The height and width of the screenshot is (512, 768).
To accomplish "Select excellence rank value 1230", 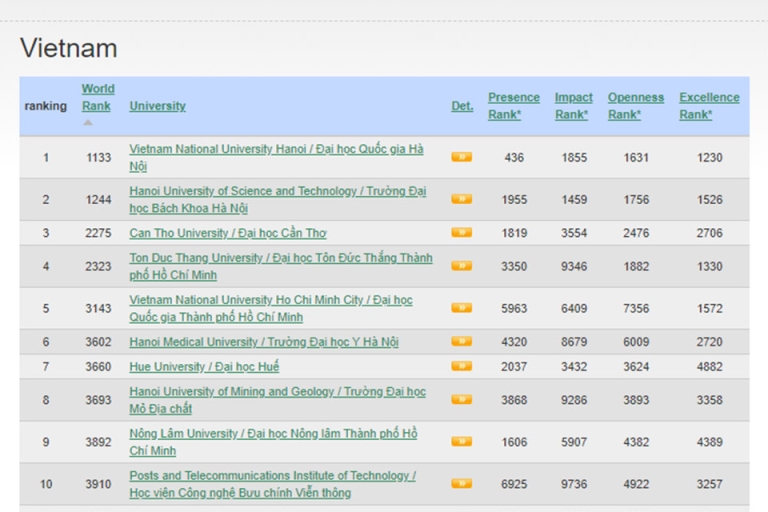I will click(x=709, y=157).
